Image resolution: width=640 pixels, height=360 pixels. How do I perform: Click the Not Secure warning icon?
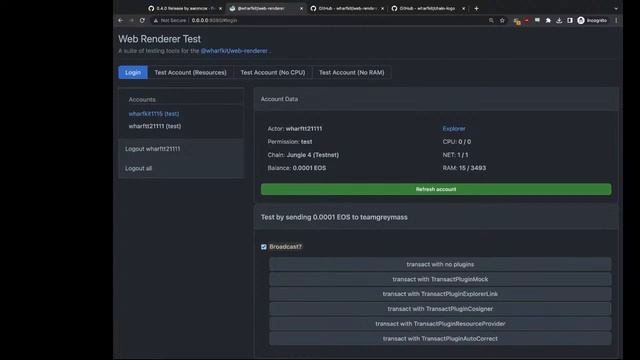156,20
